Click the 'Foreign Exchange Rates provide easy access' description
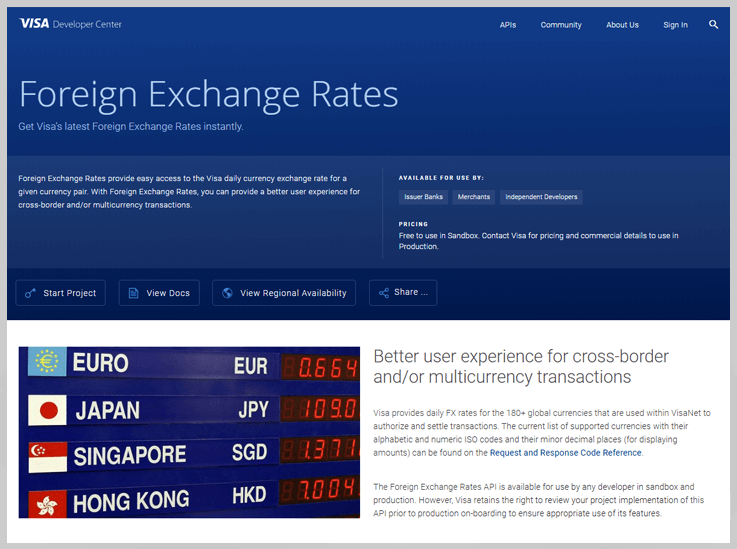737x549 pixels. click(x=189, y=192)
